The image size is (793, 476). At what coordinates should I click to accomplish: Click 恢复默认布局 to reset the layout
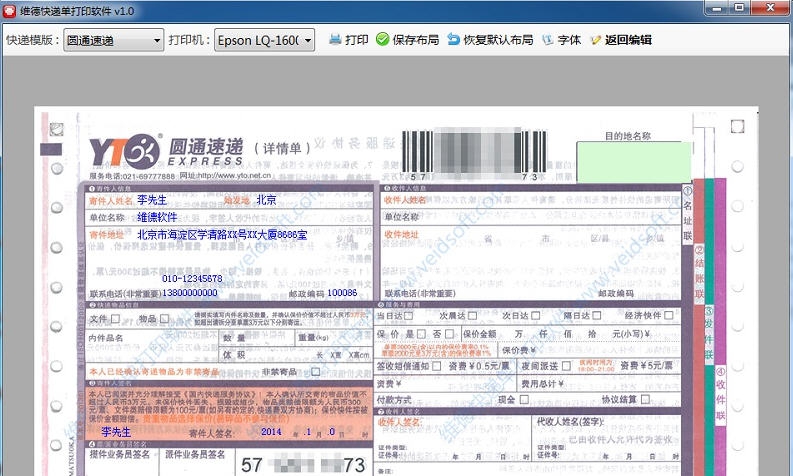(498, 39)
